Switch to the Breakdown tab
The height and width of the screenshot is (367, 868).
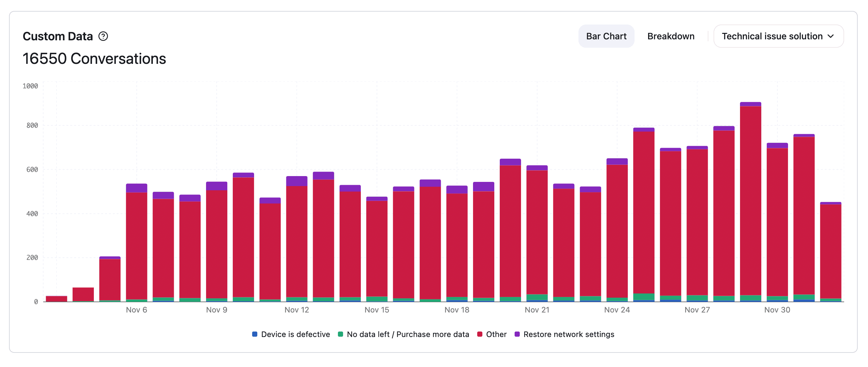click(x=670, y=36)
